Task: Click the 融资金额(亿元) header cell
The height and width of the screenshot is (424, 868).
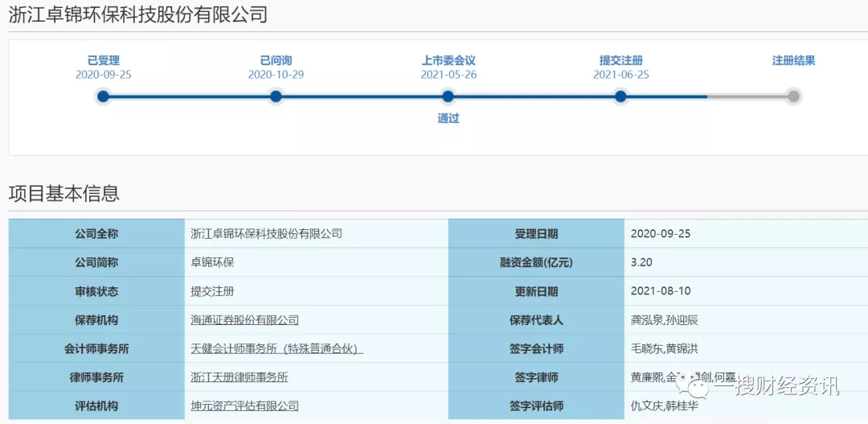Action: pos(536,263)
